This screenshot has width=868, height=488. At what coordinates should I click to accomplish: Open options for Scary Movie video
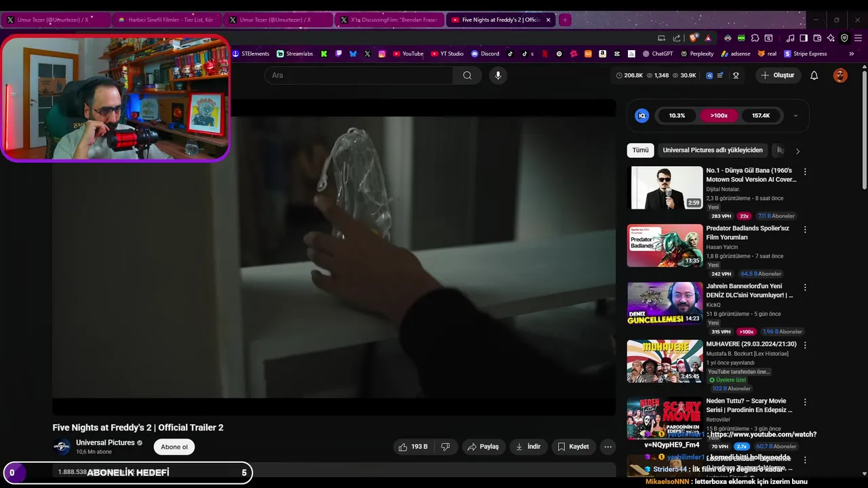pyautogui.click(x=805, y=402)
